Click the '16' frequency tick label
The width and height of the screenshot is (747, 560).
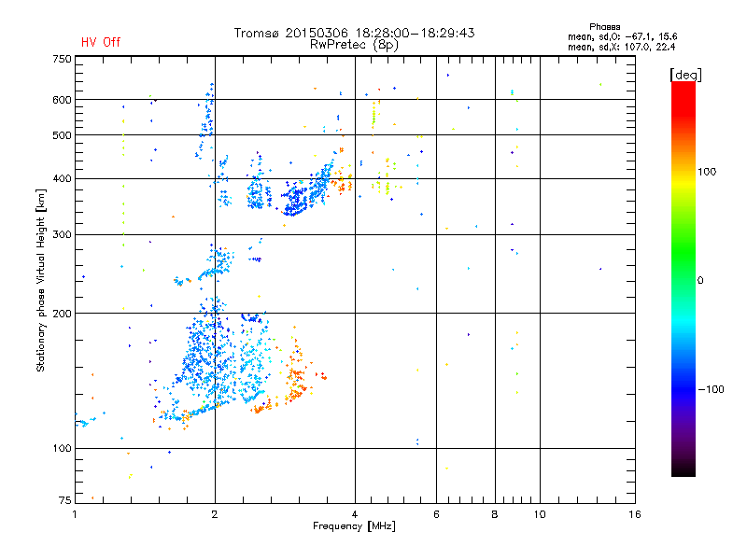635,514
